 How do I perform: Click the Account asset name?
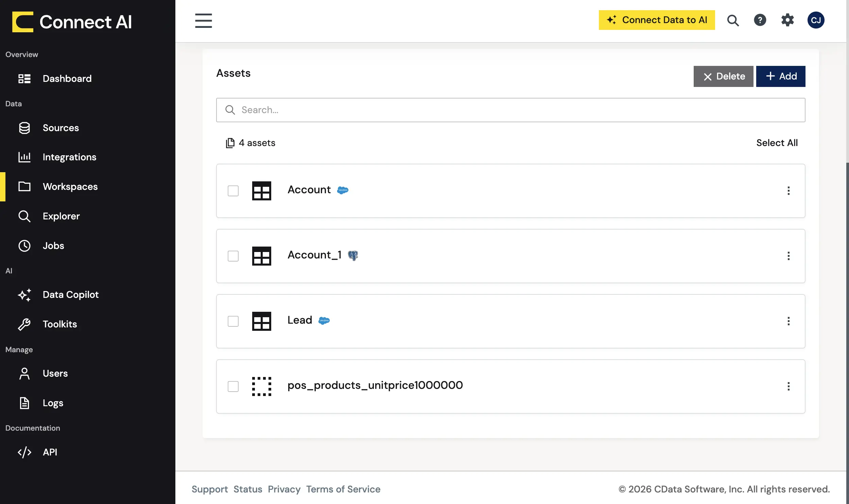[x=309, y=190]
